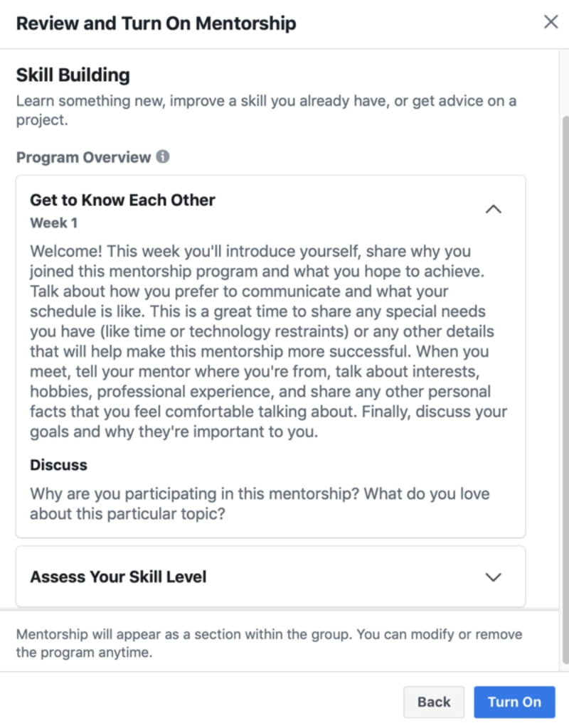Click the Back button
The height and width of the screenshot is (728, 569).
coord(434,702)
